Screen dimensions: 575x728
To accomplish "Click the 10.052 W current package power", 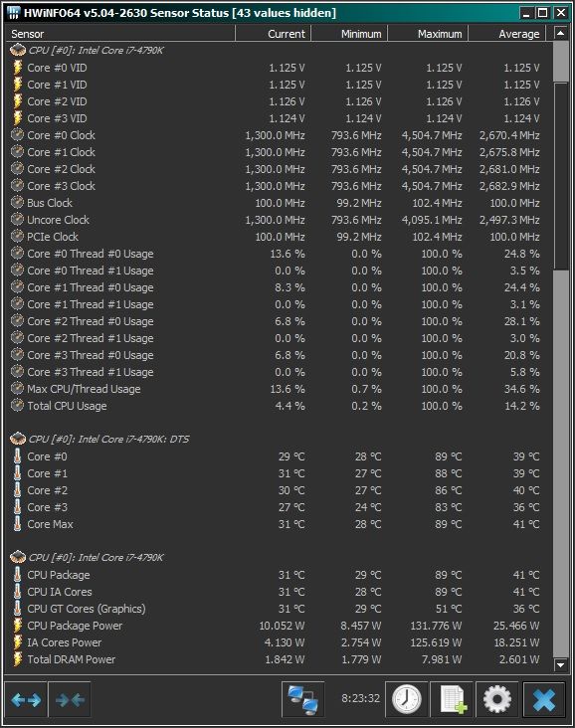I will [x=282, y=626].
